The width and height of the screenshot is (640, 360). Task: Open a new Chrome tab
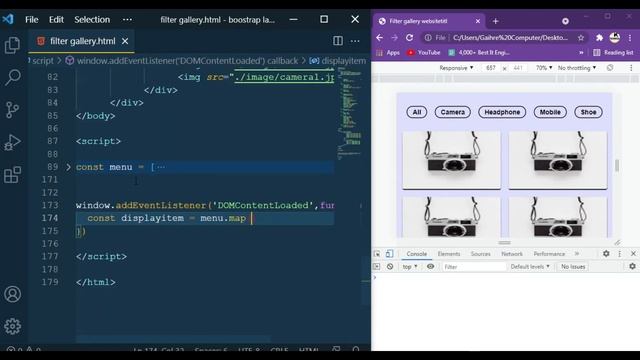pyautogui.click(x=496, y=21)
